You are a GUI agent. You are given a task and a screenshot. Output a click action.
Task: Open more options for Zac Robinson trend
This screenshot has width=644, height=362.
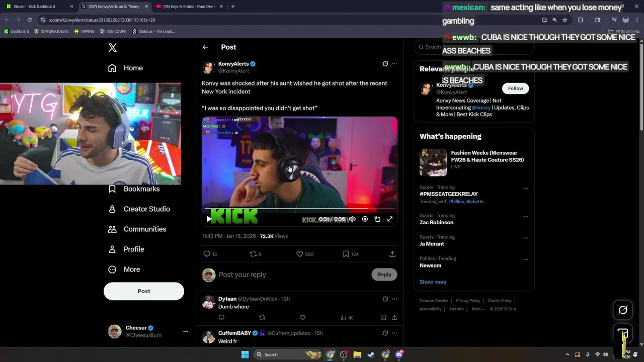[x=526, y=217]
